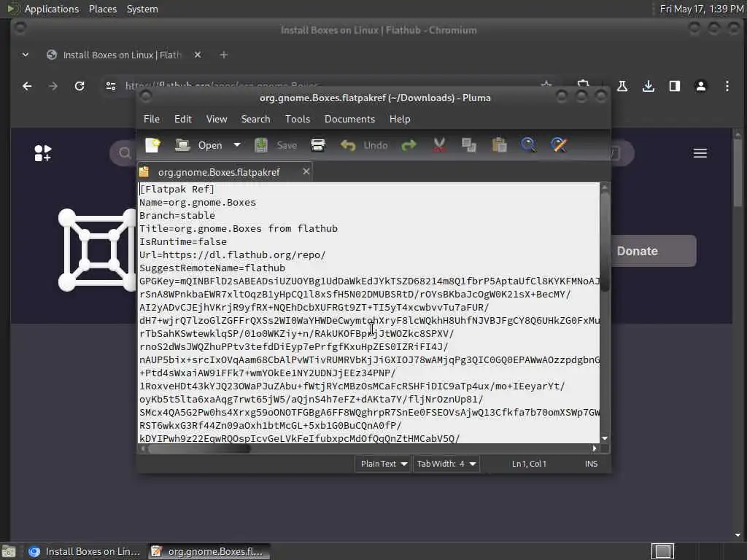Open the tab search chevron in Chromium

[26, 55]
